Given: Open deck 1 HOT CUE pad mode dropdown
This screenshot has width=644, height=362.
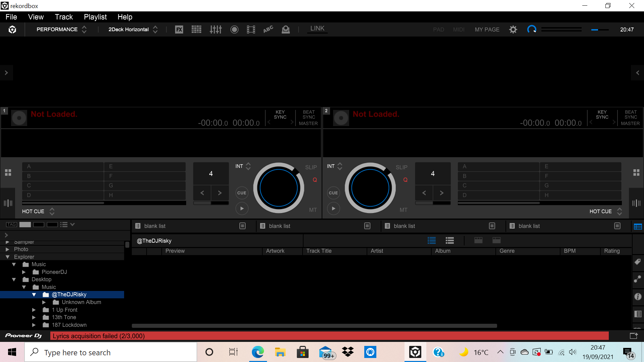Looking at the screenshot, I should (38, 212).
